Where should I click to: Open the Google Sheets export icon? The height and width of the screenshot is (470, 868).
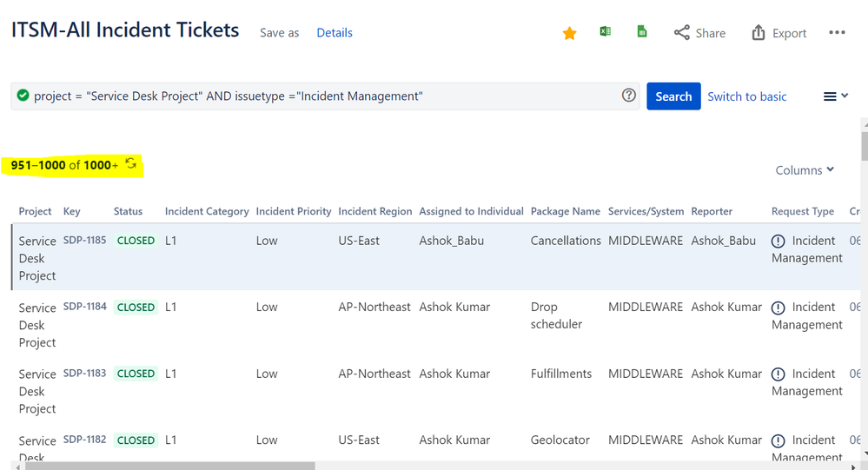click(x=642, y=31)
